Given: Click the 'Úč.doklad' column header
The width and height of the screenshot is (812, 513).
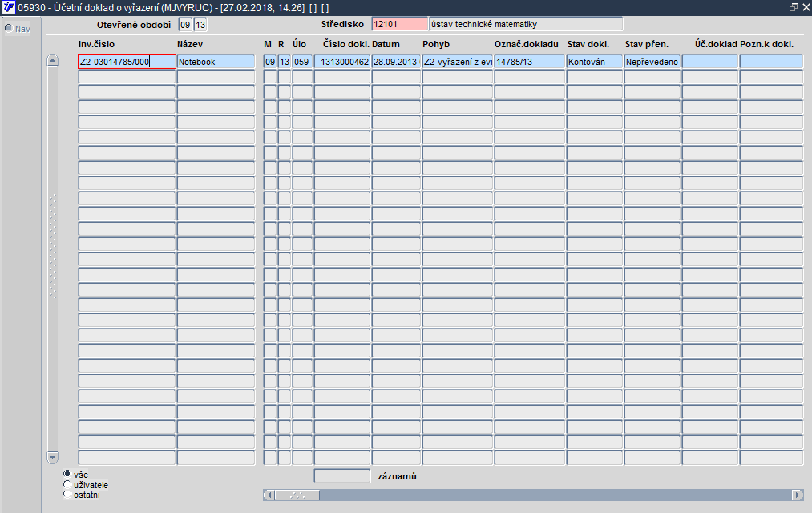Looking at the screenshot, I should tap(716, 44).
